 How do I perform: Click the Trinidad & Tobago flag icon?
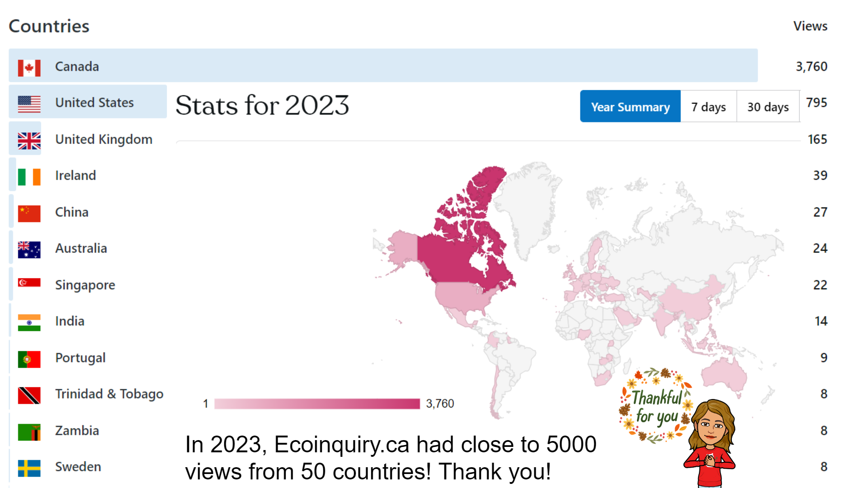[x=29, y=395]
